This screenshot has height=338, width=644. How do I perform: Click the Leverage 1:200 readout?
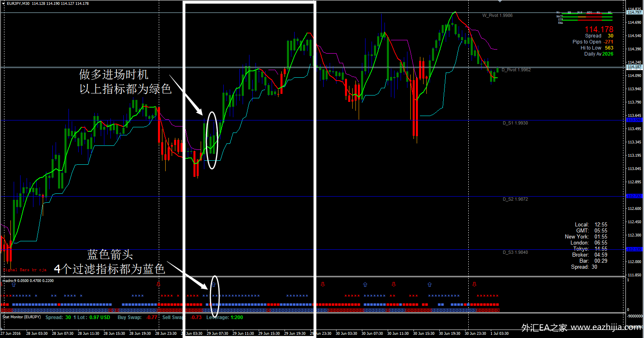coord(224,317)
